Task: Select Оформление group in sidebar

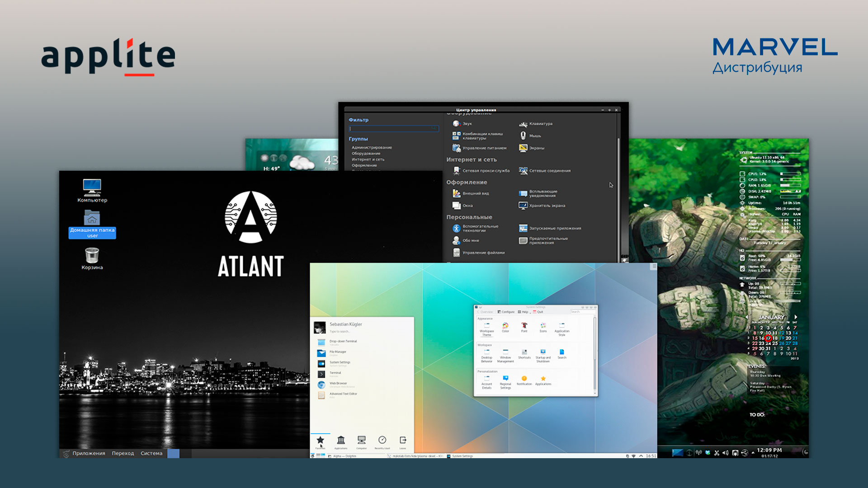Action: 364,165
